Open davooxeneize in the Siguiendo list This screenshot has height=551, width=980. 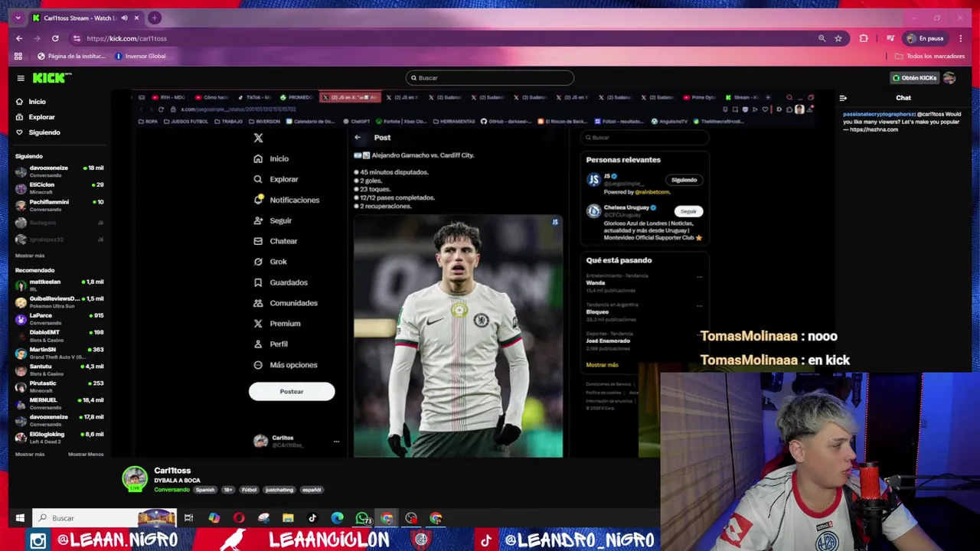[59, 171]
